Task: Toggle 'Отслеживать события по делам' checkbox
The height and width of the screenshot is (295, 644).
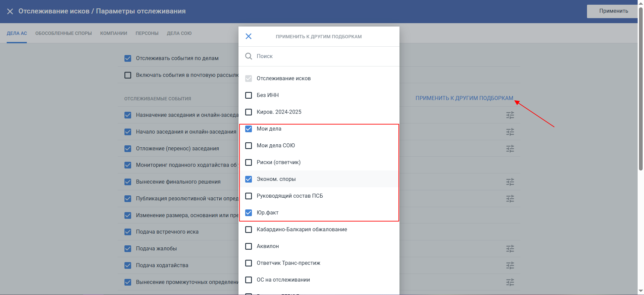Action: coord(128,58)
